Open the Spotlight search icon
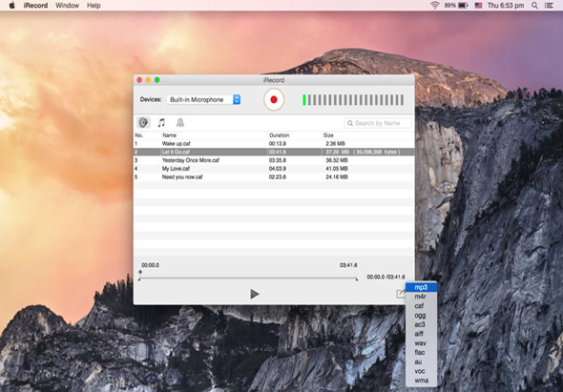 (534, 6)
